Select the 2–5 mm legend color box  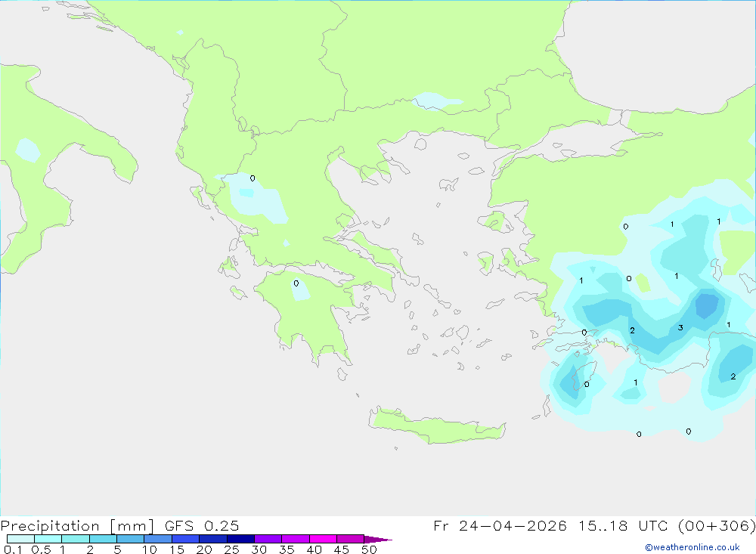[103, 539]
